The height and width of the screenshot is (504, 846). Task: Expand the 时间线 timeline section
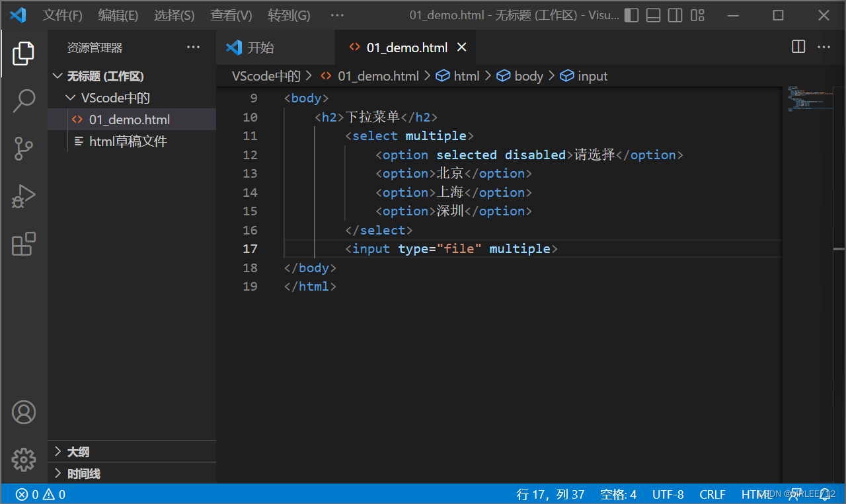point(132,474)
